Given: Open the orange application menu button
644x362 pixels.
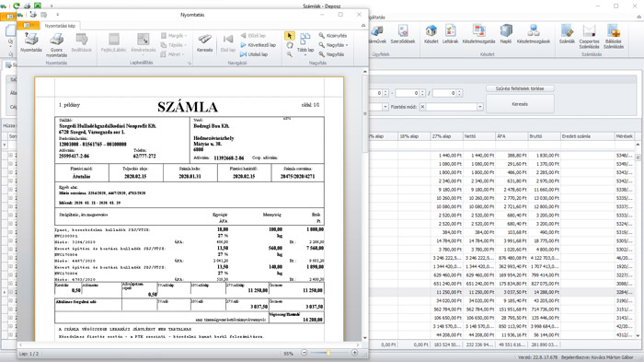Looking at the screenshot, I should tap(28, 26).
